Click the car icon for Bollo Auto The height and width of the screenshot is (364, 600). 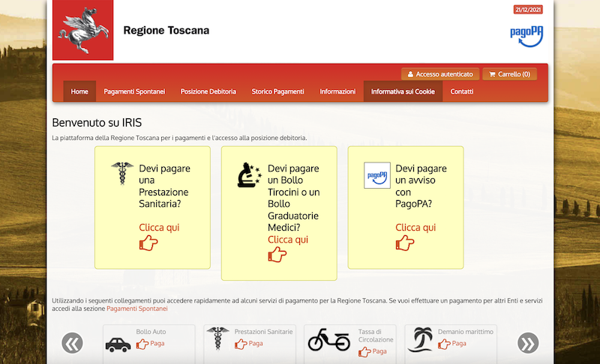(x=118, y=344)
